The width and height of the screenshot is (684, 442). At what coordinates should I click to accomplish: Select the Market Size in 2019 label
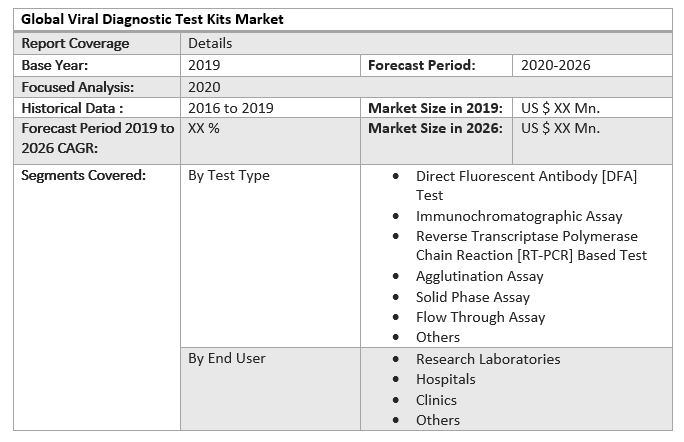tap(435, 108)
